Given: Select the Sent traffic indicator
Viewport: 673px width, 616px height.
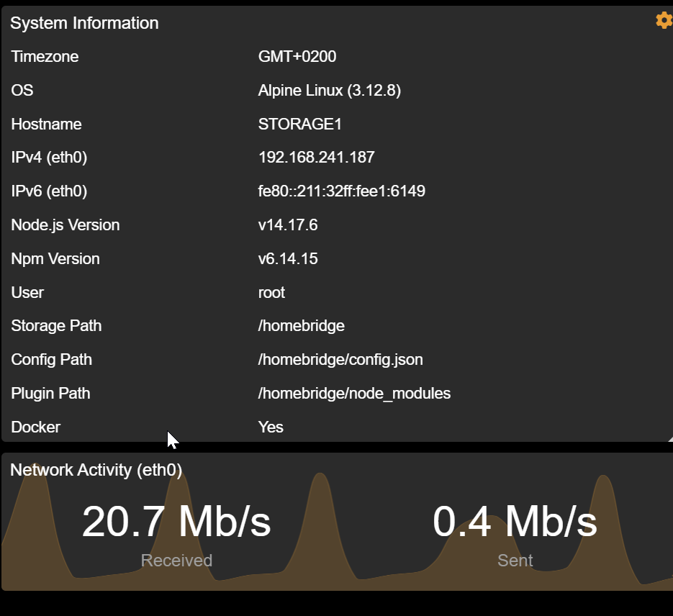Looking at the screenshot, I should coord(515,561).
